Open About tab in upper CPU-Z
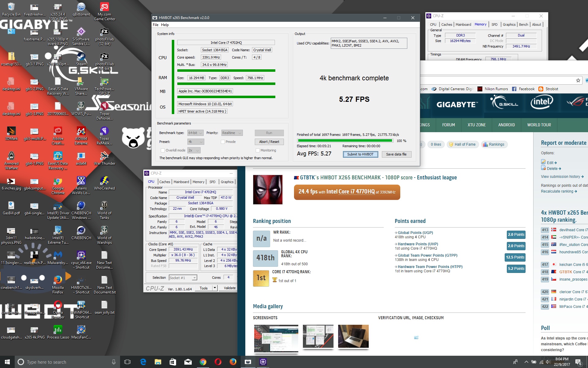Viewport: 588px width, 368px height. coord(536,25)
